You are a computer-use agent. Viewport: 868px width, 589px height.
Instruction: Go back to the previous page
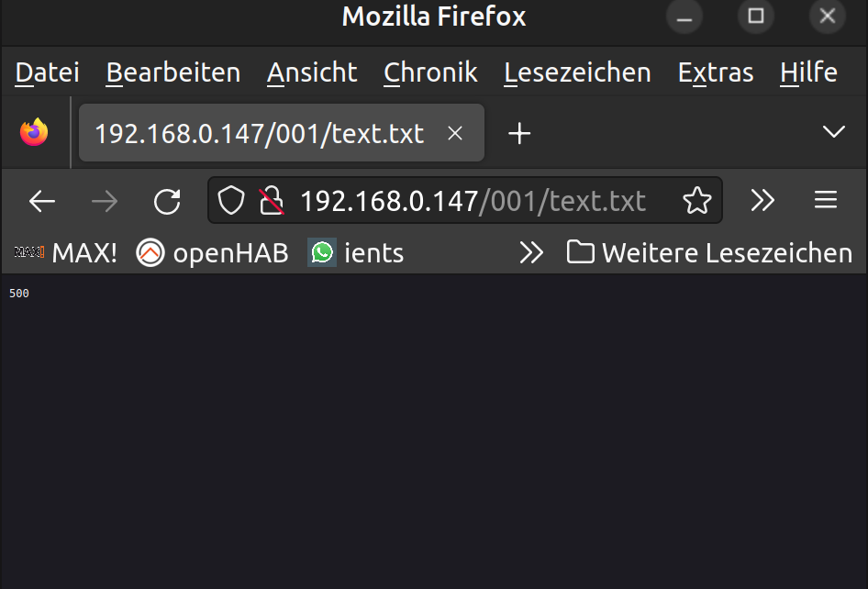point(42,201)
